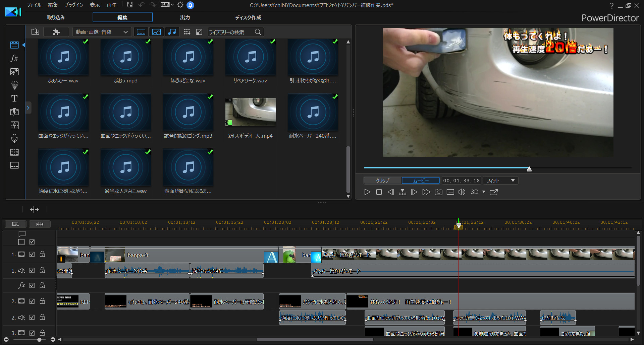Expand the collapsed explorer panel arrow
Screen dimensions: 644x345
click(28, 108)
